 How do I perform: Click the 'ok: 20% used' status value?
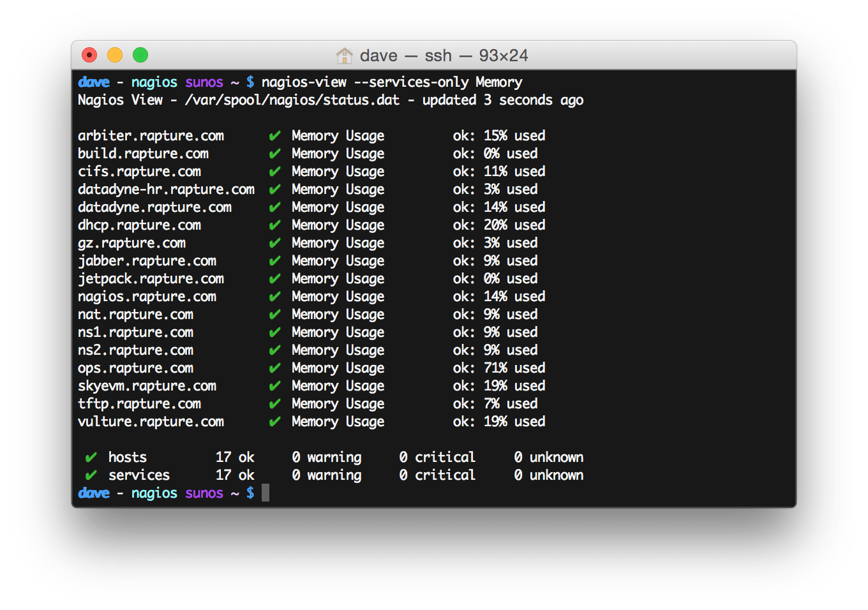[x=499, y=225]
